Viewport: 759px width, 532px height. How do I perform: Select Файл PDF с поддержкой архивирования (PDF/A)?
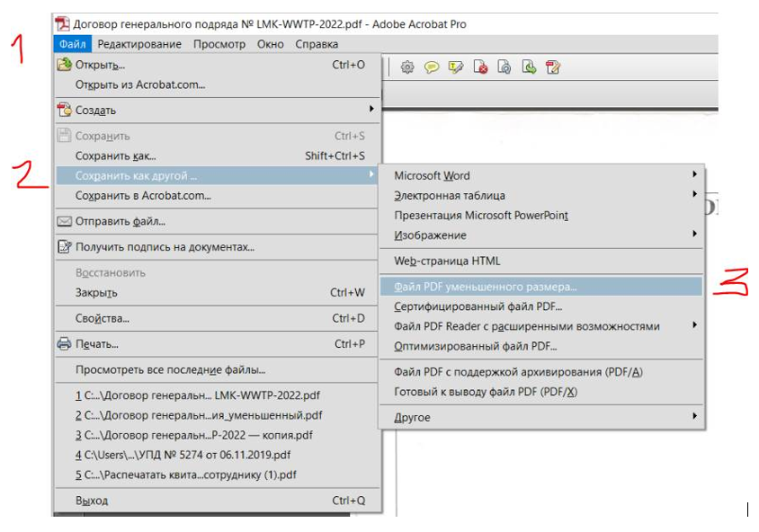(541, 372)
